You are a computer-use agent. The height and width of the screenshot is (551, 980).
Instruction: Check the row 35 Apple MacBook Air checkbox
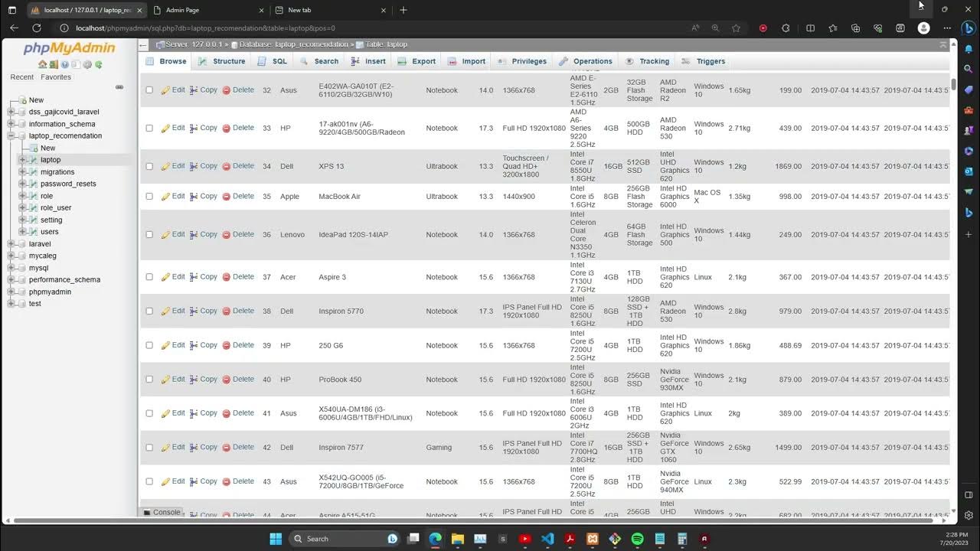tap(149, 197)
